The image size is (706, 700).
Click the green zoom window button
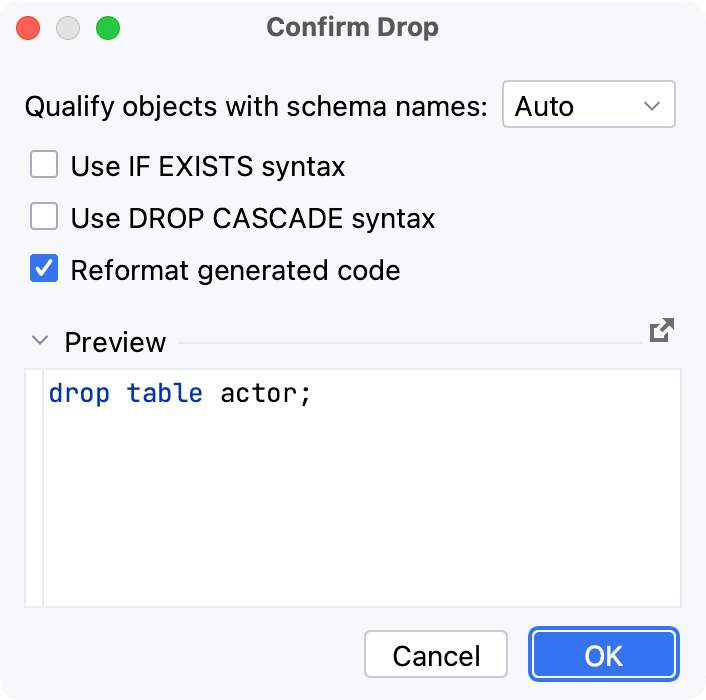point(107,28)
